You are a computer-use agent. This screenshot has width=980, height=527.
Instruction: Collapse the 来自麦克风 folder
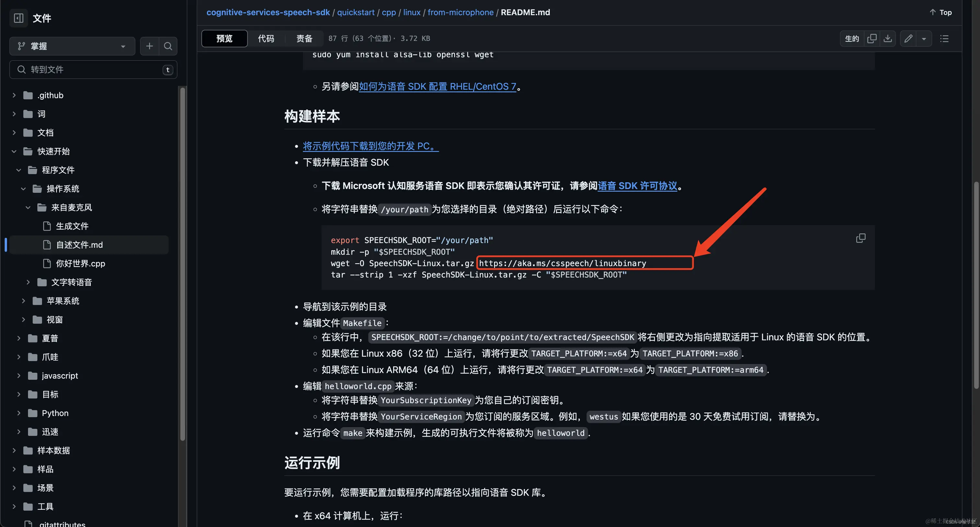pos(28,207)
